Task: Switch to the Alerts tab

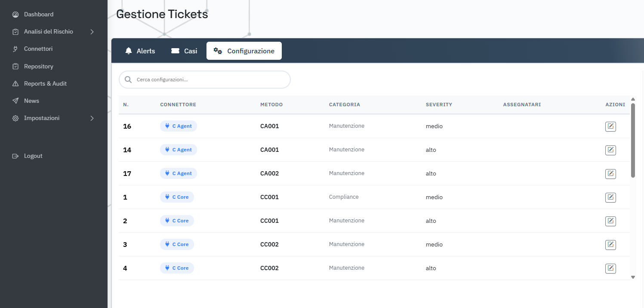Action: [140, 51]
